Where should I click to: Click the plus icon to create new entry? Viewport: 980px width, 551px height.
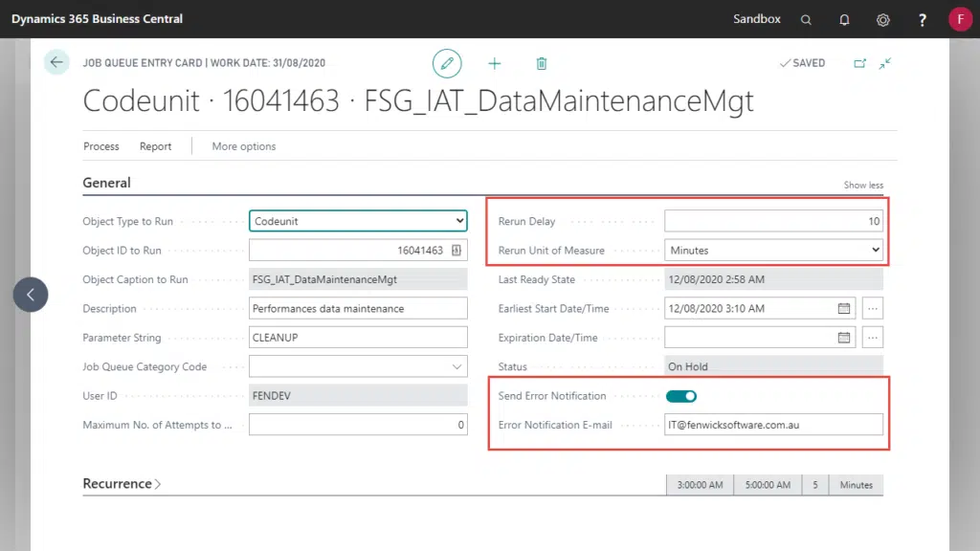pos(495,63)
